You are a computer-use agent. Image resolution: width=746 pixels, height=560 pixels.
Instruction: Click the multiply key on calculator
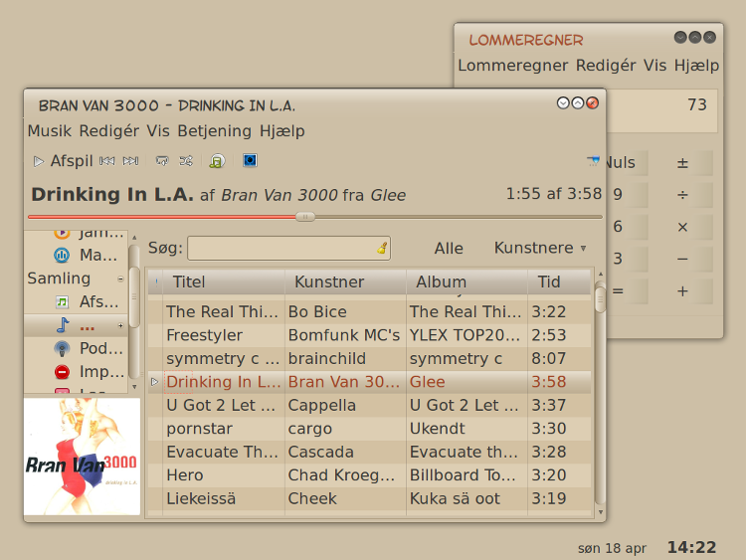[x=683, y=227]
